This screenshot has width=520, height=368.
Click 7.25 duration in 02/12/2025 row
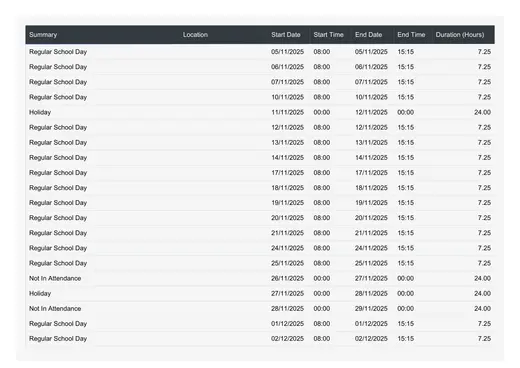(484, 338)
